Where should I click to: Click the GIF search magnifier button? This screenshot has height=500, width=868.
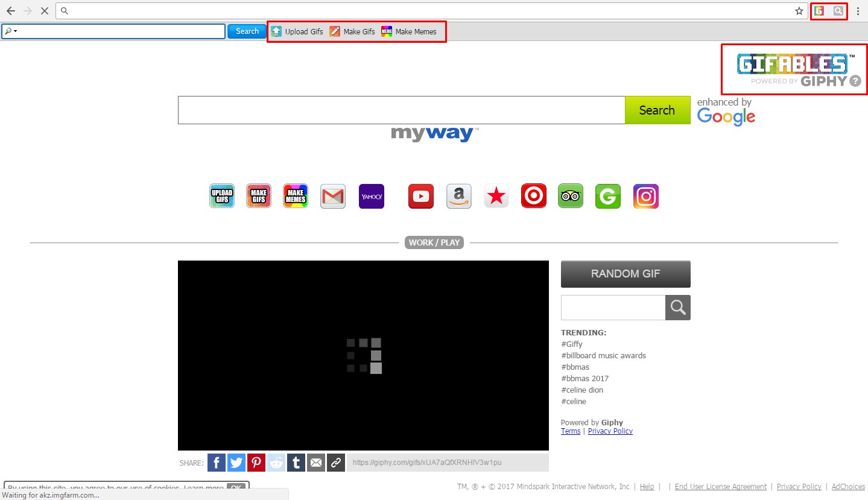678,308
